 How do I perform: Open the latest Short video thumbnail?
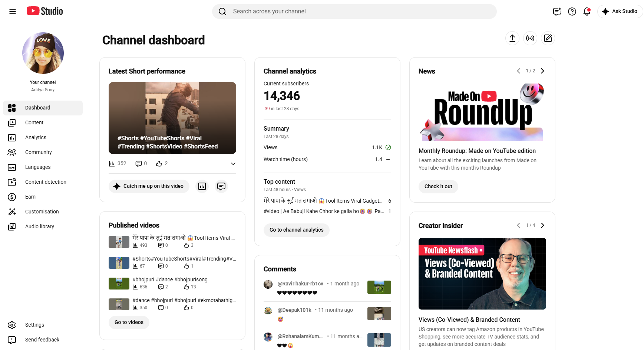(x=172, y=118)
